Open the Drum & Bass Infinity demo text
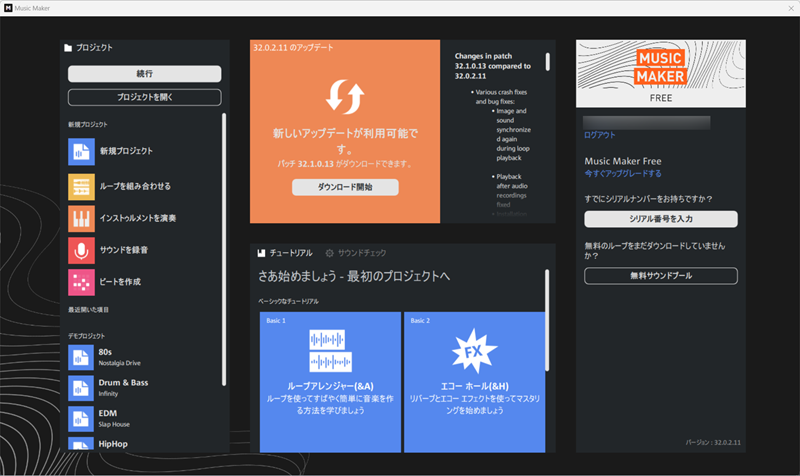The image size is (800, 476). [x=123, y=388]
